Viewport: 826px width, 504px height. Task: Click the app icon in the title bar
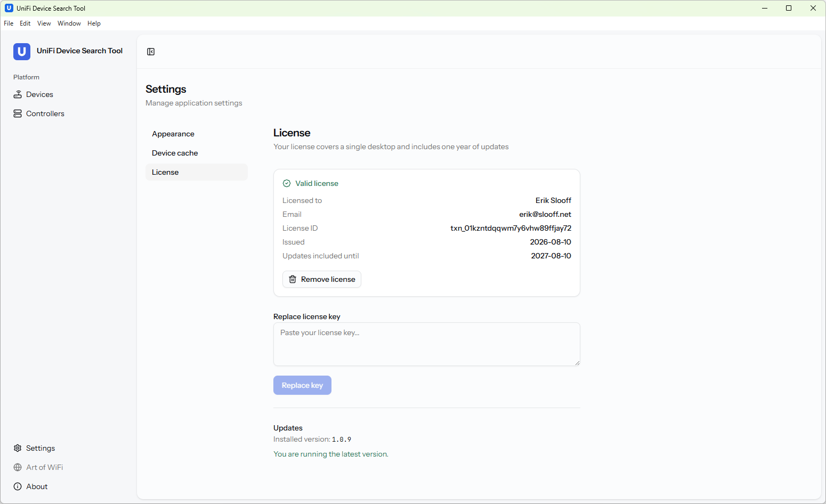9,8
